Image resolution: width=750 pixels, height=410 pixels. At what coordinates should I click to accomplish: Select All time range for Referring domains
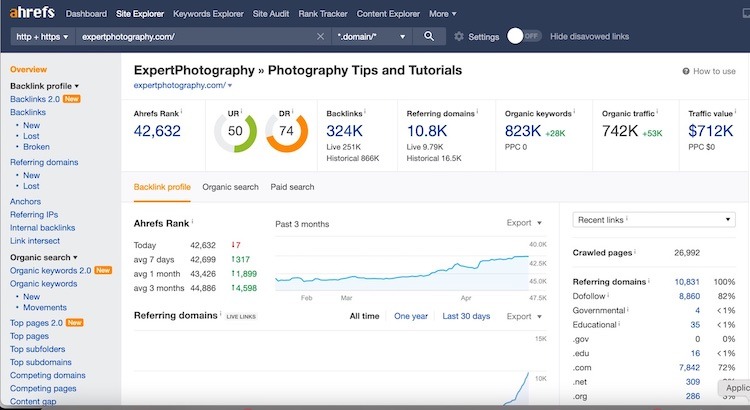[x=364, y=316]
